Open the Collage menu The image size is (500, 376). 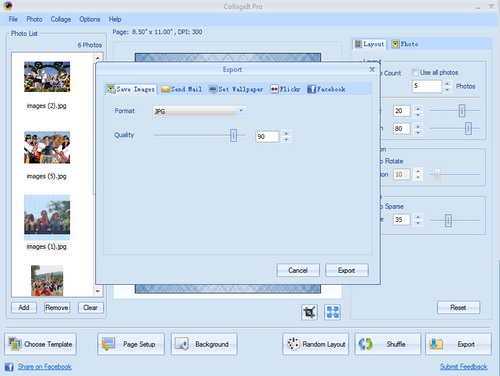point(61,19)
